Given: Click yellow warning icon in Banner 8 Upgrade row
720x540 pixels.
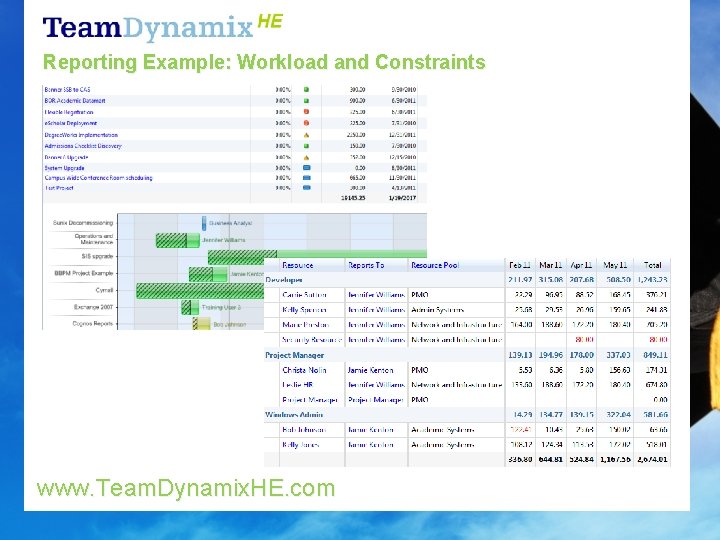Looking at the screenshot, I should coord(307,157).
